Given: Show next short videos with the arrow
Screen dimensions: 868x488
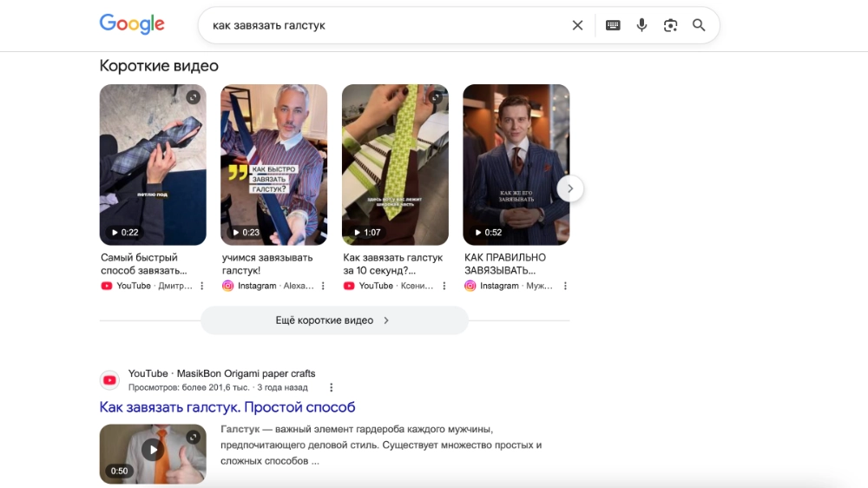Looking at the screenshot, I should (x=570, y=189).
